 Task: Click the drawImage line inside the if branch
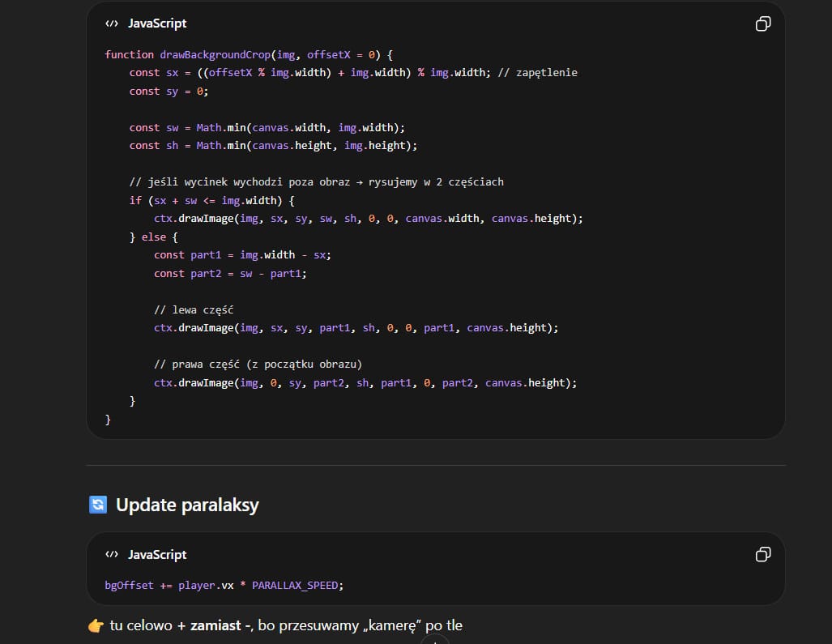[x=369, y=219]
